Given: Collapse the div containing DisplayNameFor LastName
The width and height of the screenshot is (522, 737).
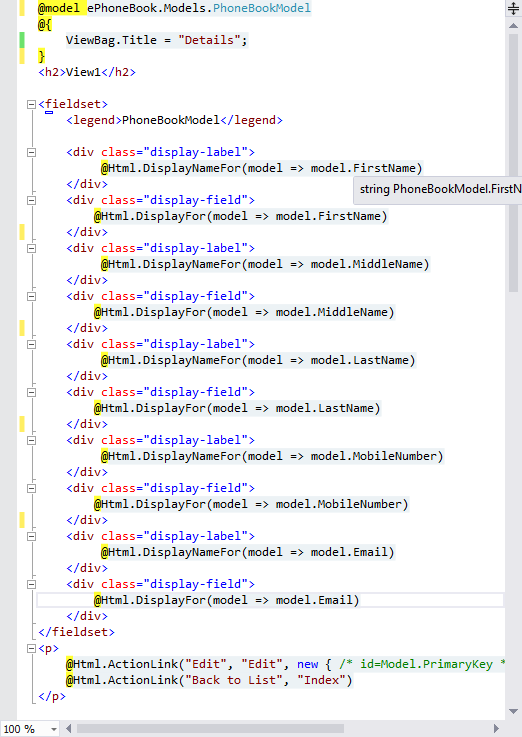Looking at the screenshot, I should (x=31, y=344).
